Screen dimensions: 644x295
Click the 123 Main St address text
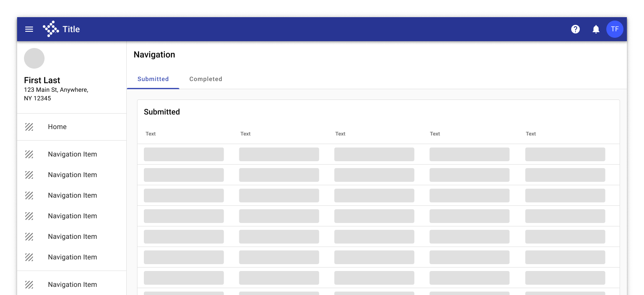56,94
